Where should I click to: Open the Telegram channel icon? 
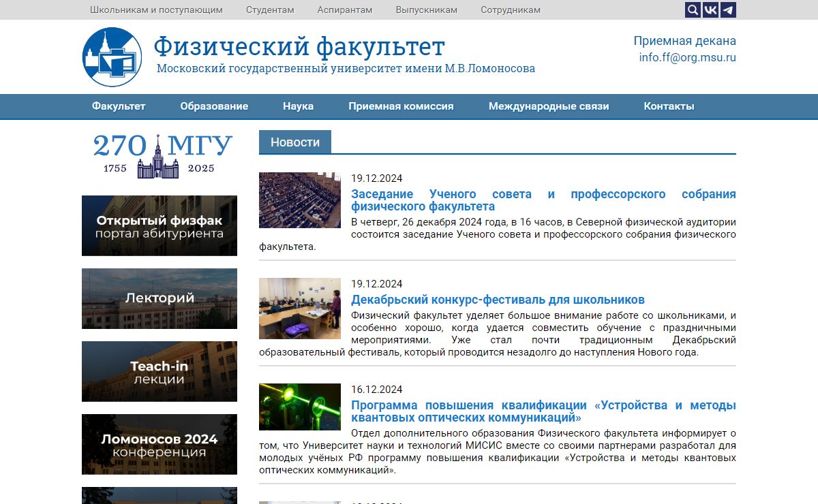(728, 10)
